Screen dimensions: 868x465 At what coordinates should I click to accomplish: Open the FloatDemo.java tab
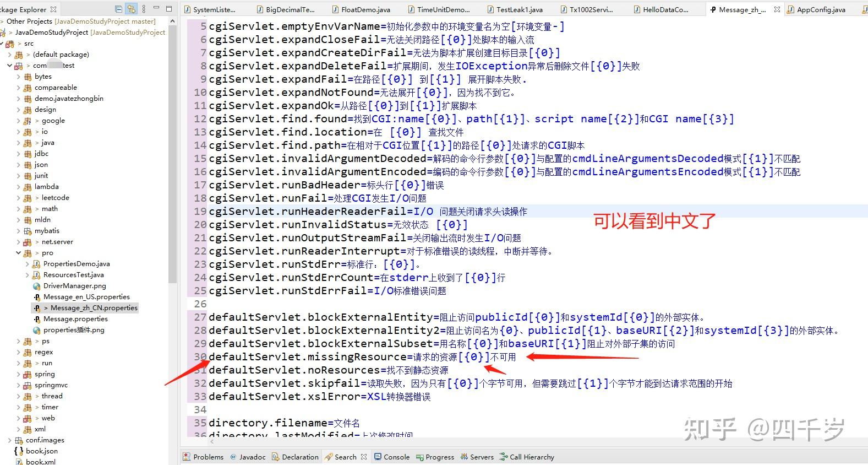tap(361, 9)
